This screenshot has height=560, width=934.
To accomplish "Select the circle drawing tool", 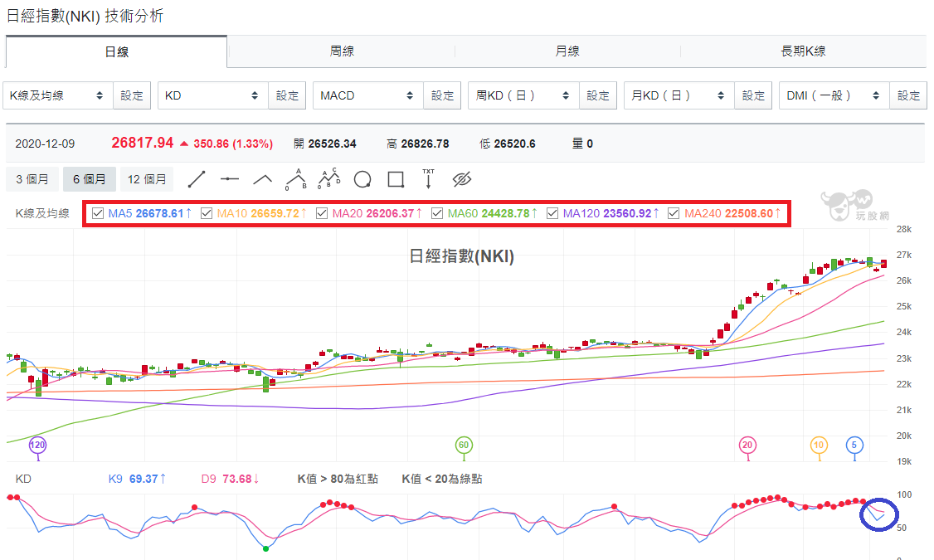I will click(x=362, y=179).
